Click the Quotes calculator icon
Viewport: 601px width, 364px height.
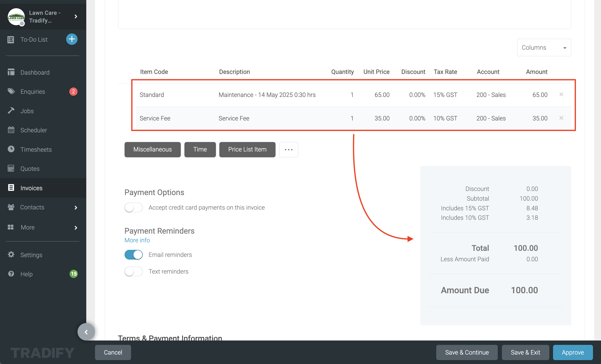(11, 168)
